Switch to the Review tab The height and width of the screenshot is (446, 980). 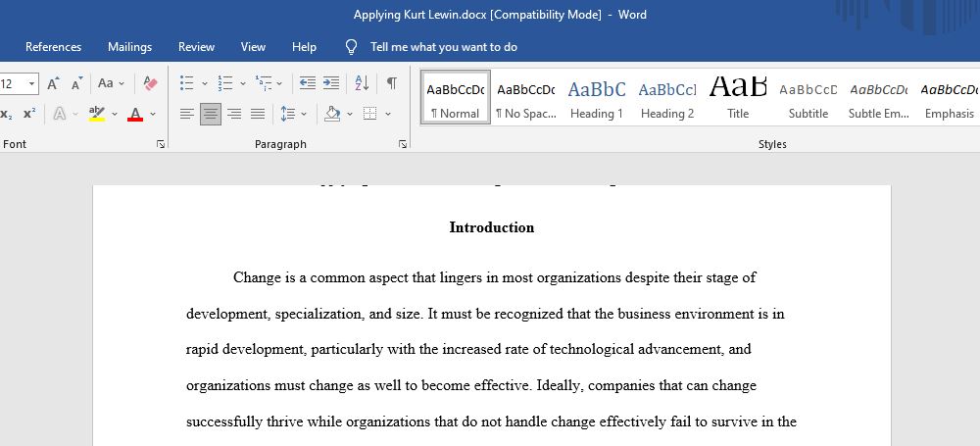pos(196,47)
